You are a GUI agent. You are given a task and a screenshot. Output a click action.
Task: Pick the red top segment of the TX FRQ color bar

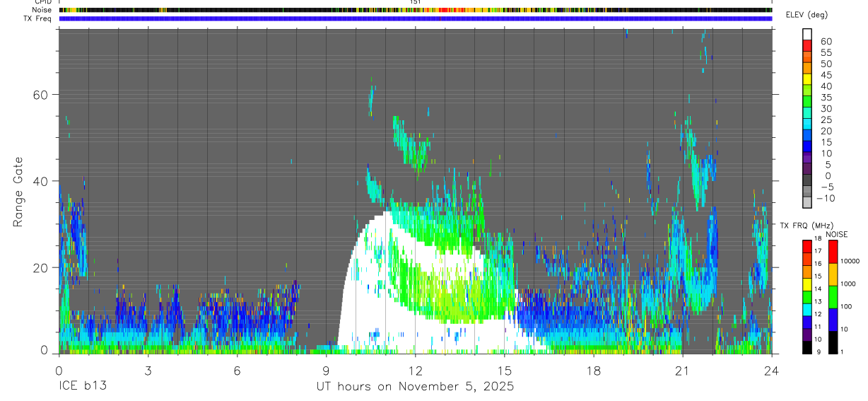[x=808, y=247]
